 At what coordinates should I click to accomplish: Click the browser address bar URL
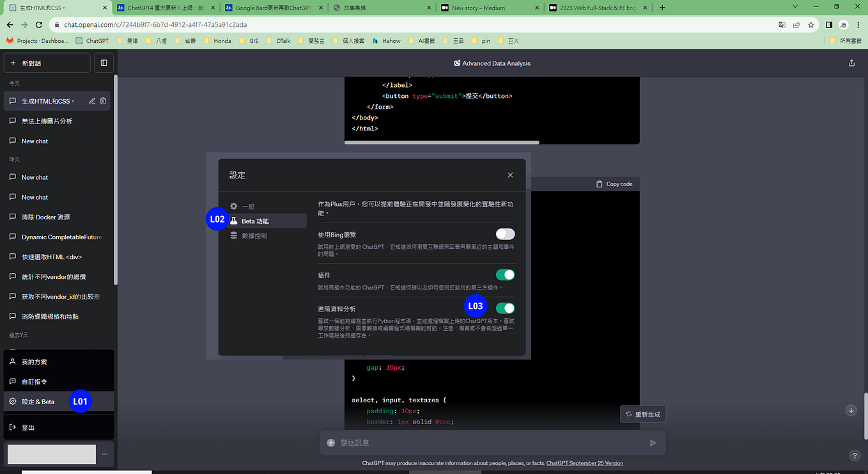[x=155, y=25]
